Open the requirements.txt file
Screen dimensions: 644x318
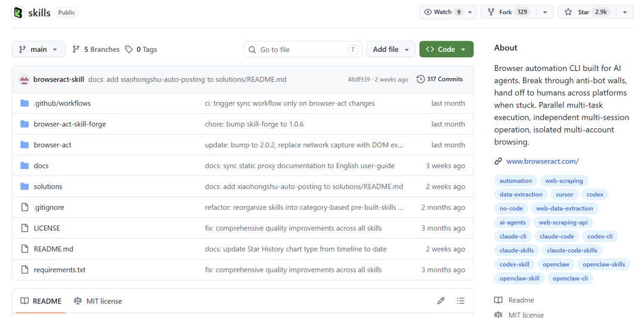pos(60,270)
